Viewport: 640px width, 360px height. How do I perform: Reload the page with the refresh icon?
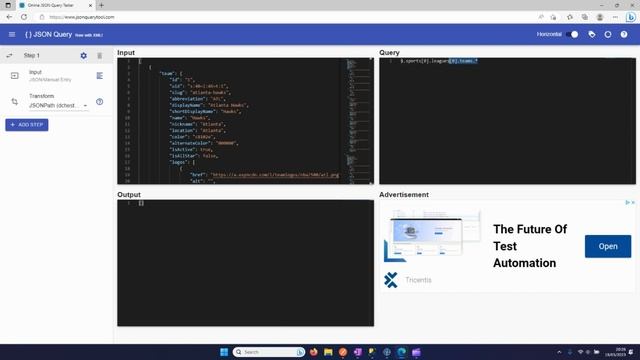click(x=24, y=17)
